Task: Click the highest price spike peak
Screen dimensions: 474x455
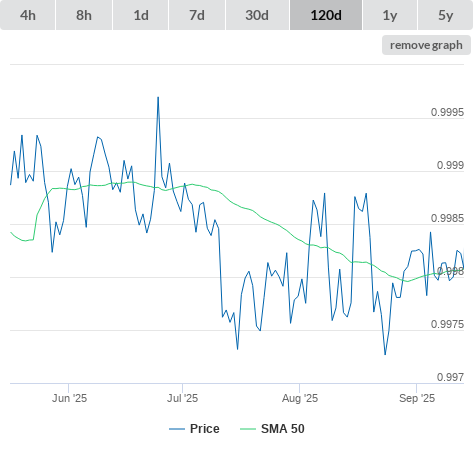Action: pos(158,97)
